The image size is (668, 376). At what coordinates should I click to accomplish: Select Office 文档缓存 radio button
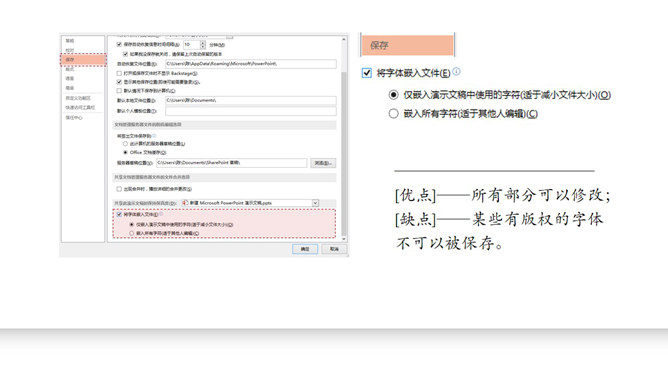pyautogui.click(x=125, y=152)
